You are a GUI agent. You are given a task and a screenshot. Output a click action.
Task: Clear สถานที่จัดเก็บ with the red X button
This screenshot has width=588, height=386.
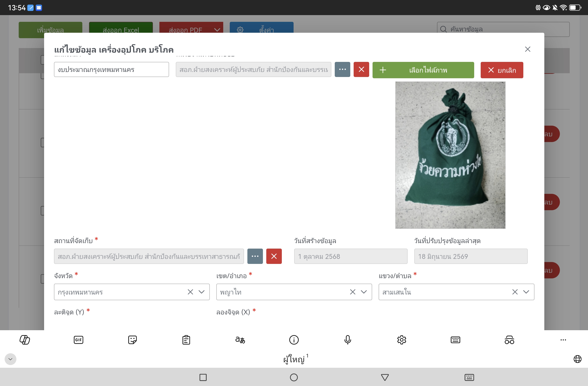coord(274,256)
